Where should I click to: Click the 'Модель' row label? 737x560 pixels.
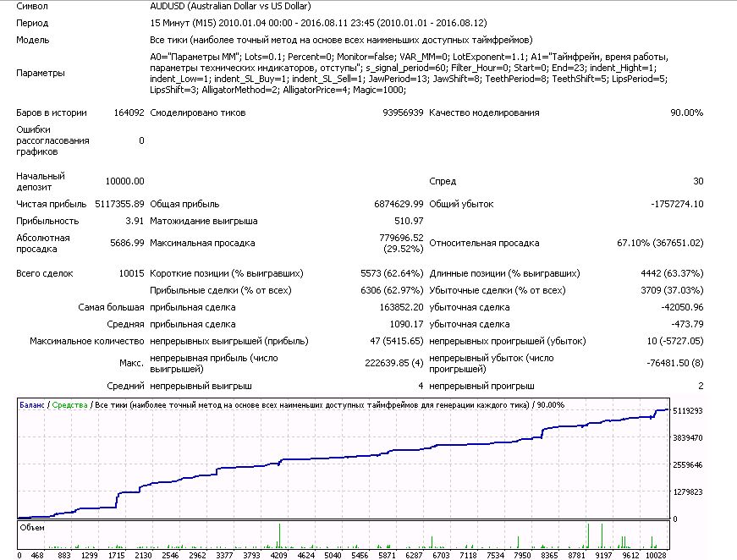click(32, 40)
